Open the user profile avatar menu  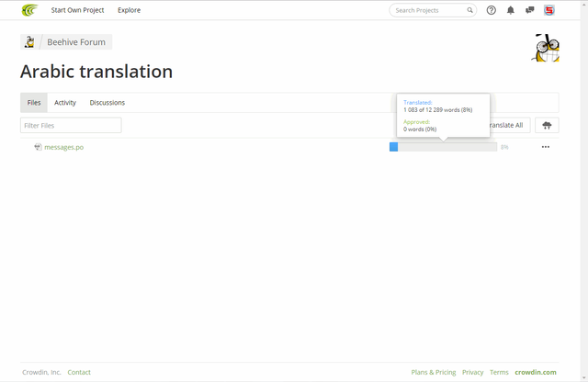549,10
